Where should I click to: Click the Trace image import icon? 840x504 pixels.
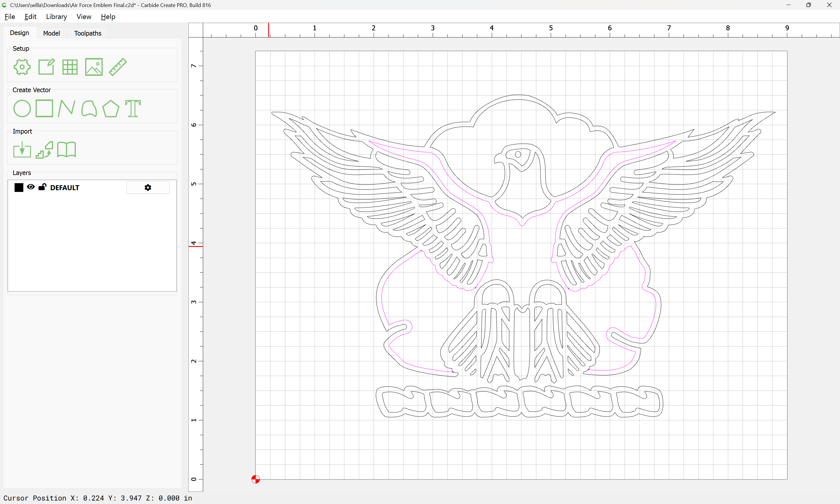[44, 150]
